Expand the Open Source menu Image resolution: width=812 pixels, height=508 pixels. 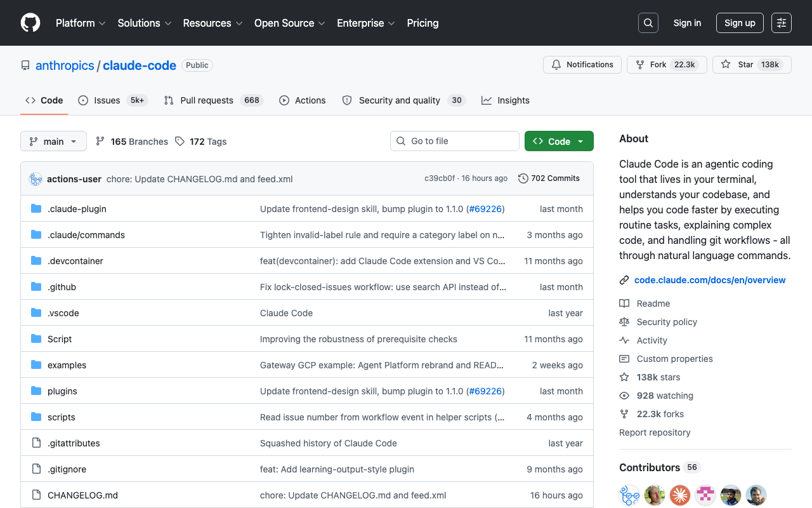(x=290, y=23)
